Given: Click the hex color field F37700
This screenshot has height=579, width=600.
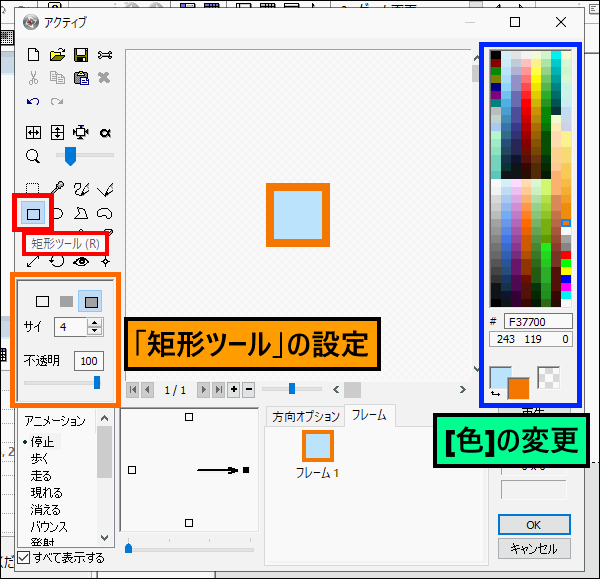Looking at the screenshot, I should tap(538, 322).
